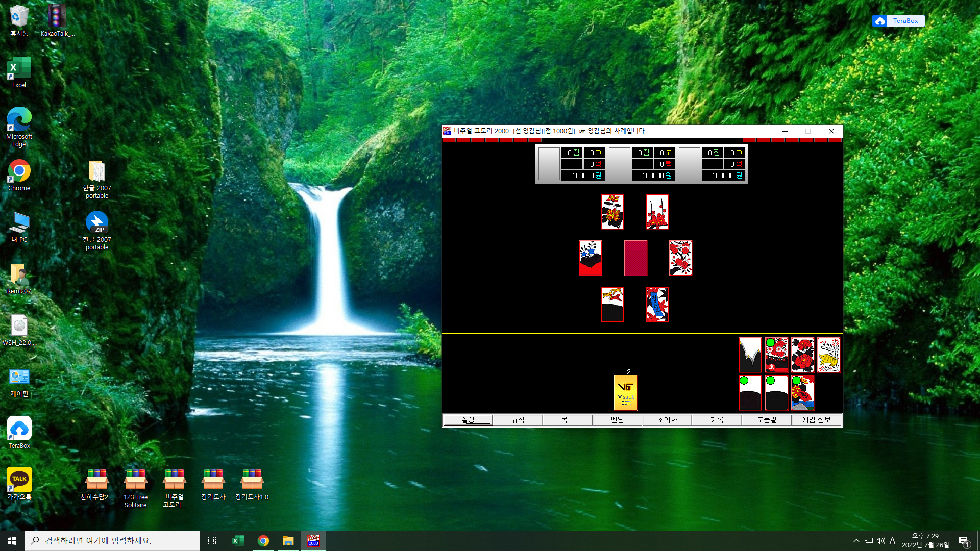
Task: Open the Windows Start menu
Action: tap(12, 540)
